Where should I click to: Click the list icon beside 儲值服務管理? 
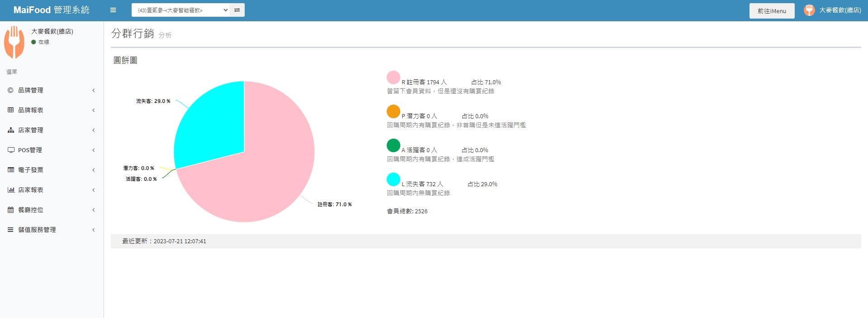(11, 230)
